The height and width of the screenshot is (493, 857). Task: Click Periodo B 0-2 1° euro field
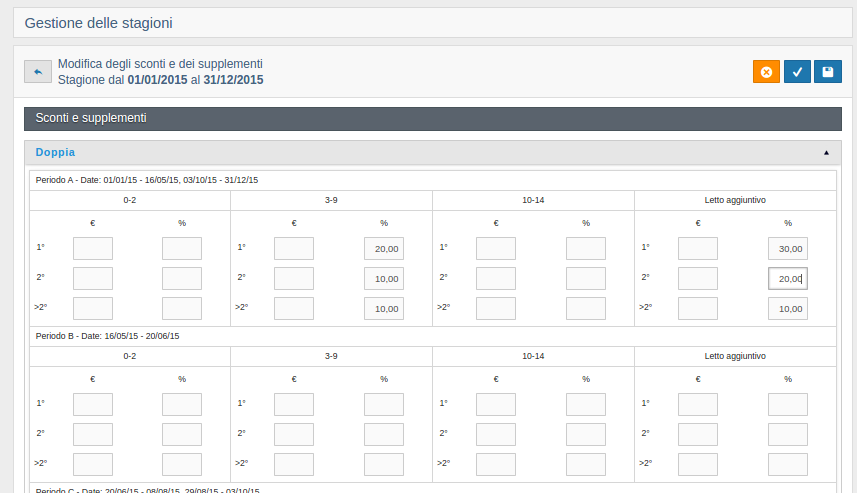click(93, 404)
